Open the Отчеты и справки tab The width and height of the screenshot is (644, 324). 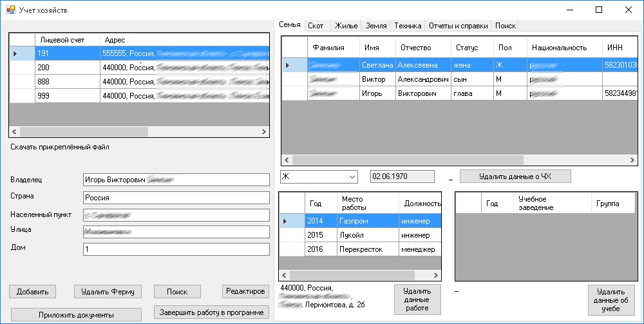tap(459, 26)
